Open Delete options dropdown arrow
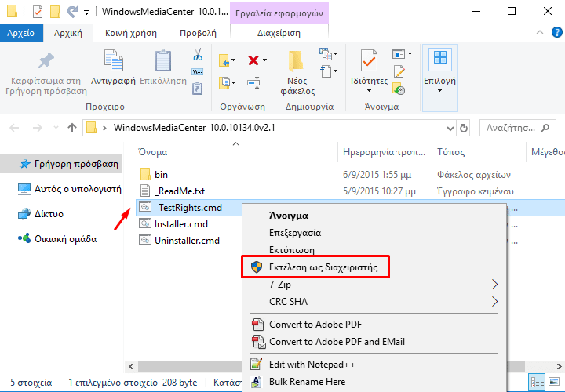 pos(265,60)
